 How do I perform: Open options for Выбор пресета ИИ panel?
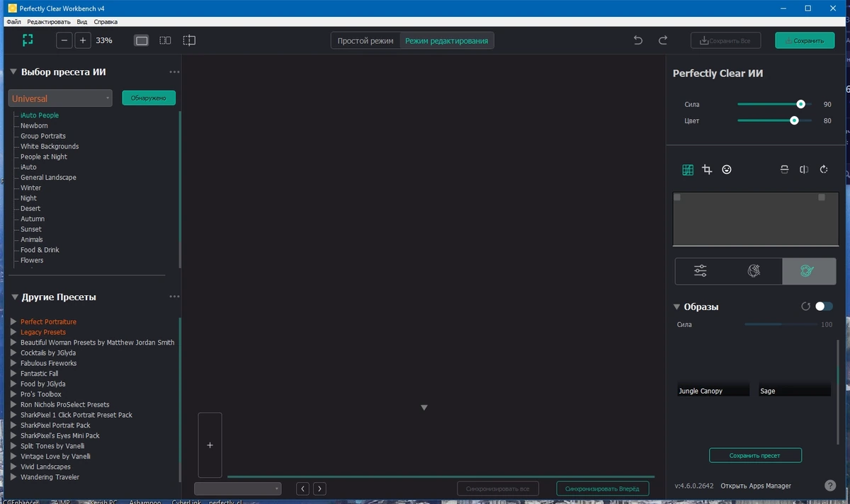pyautogui.click(x=174, y=72)
